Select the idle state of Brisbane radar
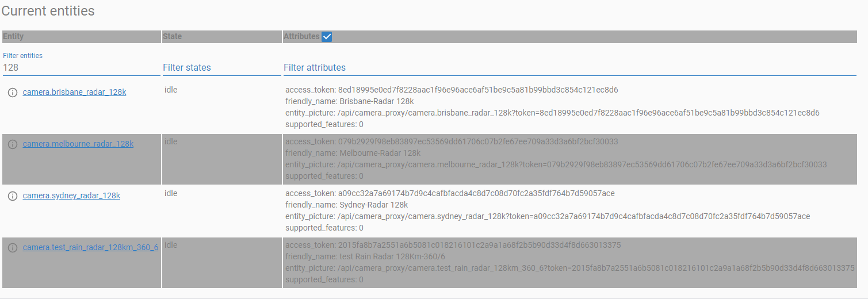Image resolution: width=868 pixels, height=299 pixels. point(171,90)
